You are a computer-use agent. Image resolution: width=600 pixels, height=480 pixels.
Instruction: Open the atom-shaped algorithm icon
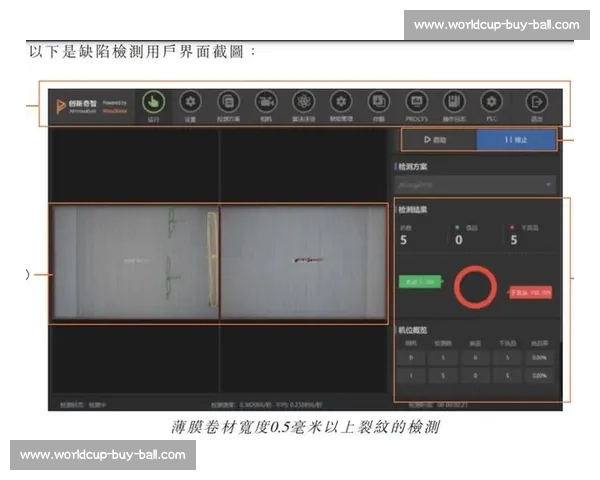[303, 102]
